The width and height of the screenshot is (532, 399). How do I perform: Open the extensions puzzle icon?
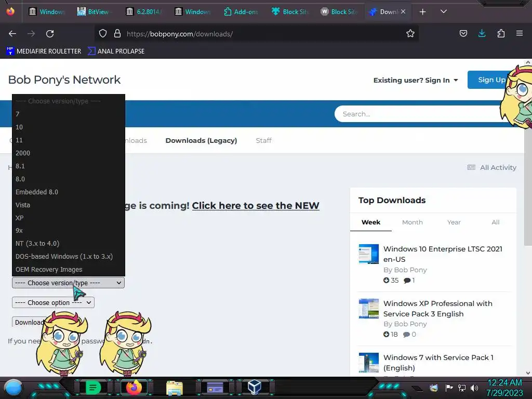coord(501,33)
